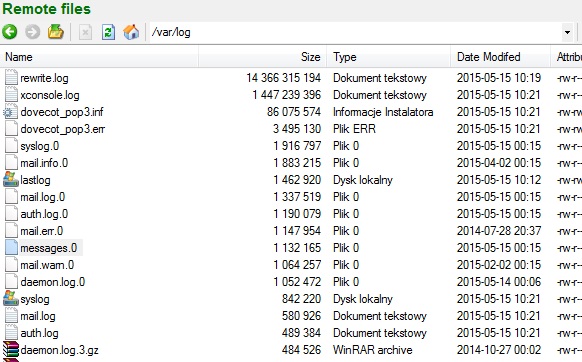Click the mail.log file name
Viewport: 582px width, 362px height.
click(x=38, y=316)
